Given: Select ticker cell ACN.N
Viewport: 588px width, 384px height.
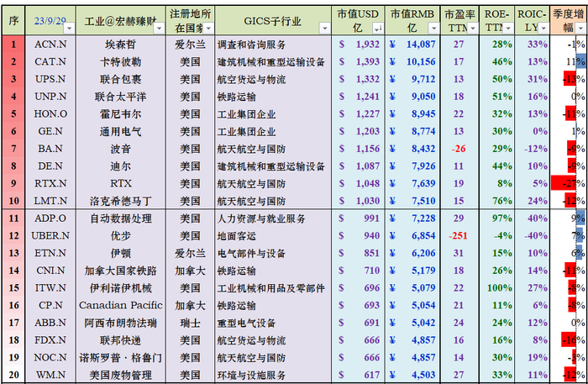Looking at the screenshot, I should click(x=50, y=45).
